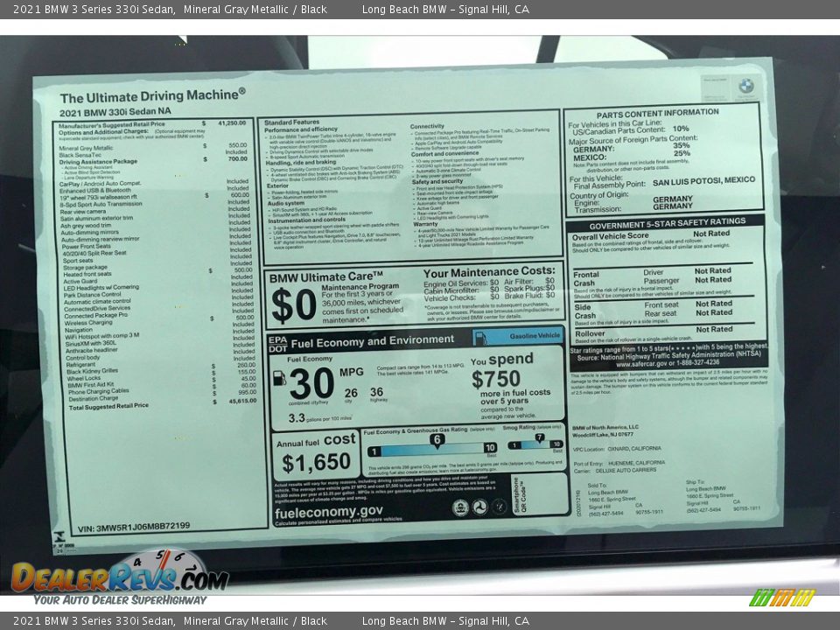Click 'VPC Location: OXNARD, CALIFORNIA' line
The image size is (840, 630).
(617, 449)
